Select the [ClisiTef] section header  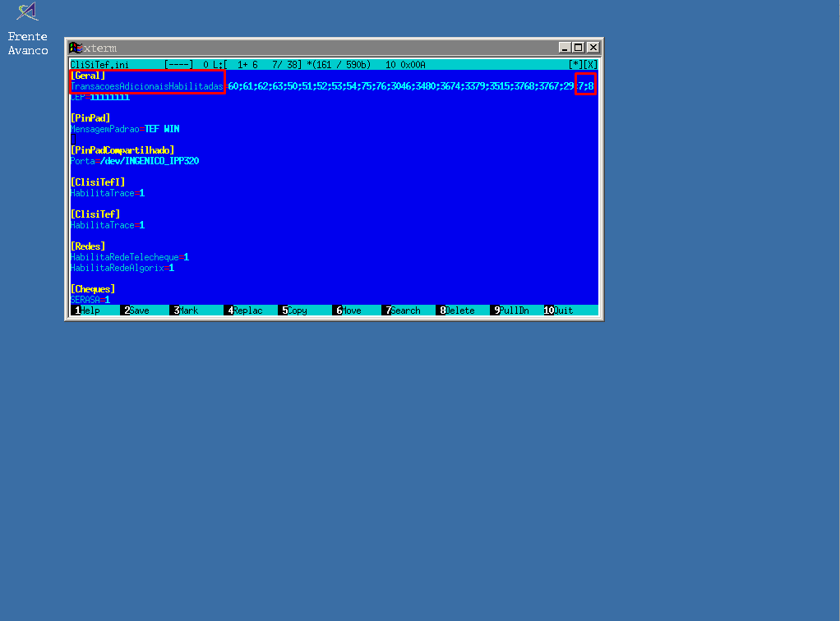[x=95, y=214]
